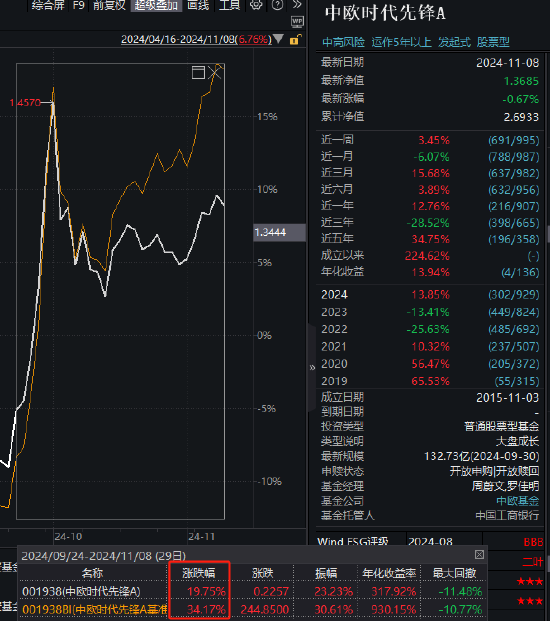Close the range selection box

(214, 72)
